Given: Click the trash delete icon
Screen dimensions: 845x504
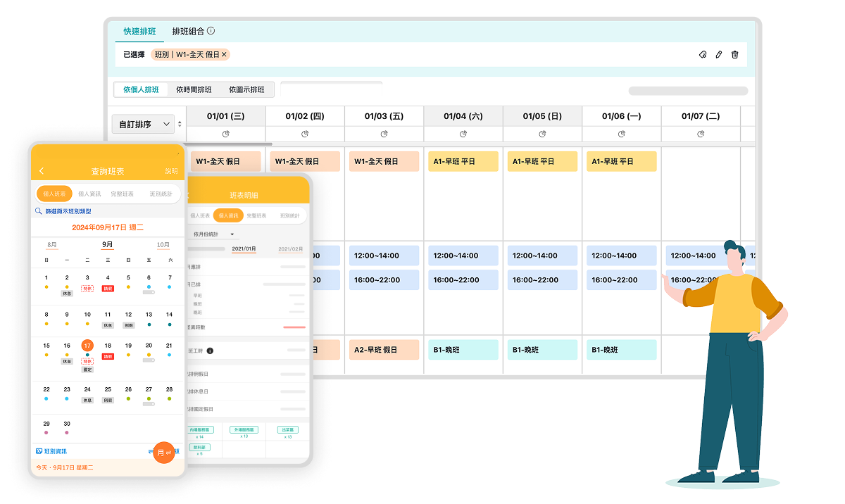Looking at the screenshot, I should (x=734, y=55).
